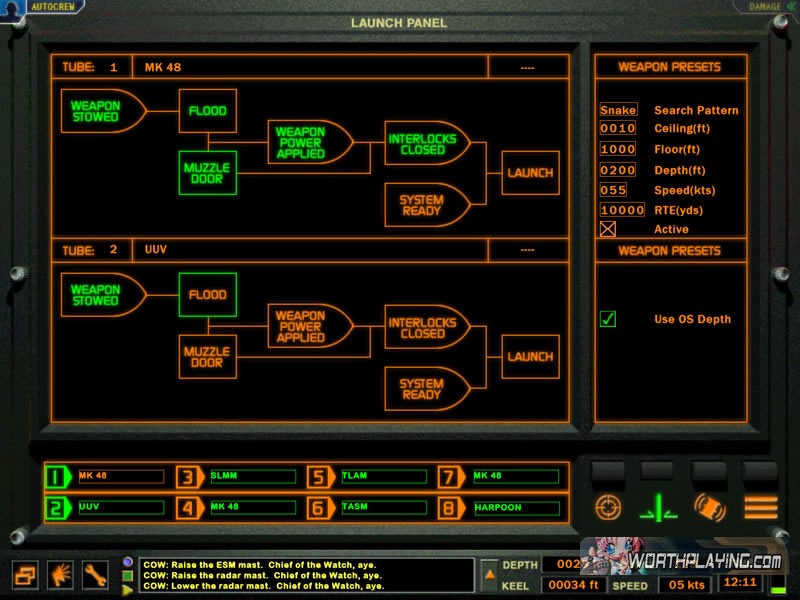
Task: Select tube 8 loaded with HARPOON
Action: [x=500, y=508]
